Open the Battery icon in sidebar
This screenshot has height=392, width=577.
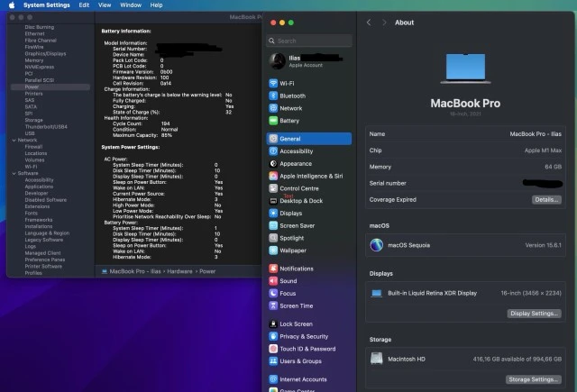[273, 121]
